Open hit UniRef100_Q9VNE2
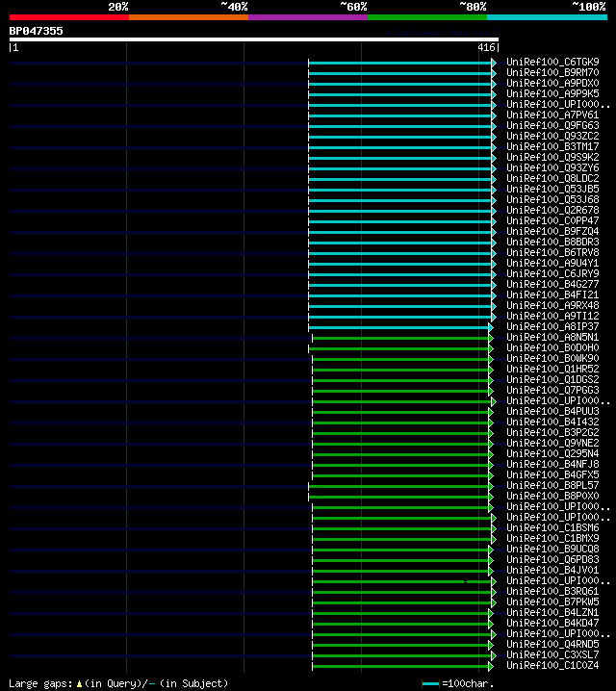This screenshot has height=691, width=616. (x=552, y=443)
